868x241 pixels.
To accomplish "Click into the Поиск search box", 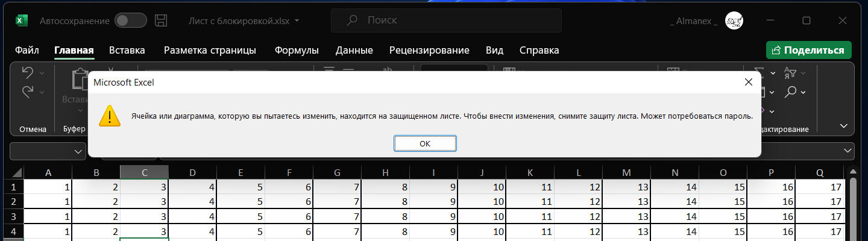I will pos(446,20).
